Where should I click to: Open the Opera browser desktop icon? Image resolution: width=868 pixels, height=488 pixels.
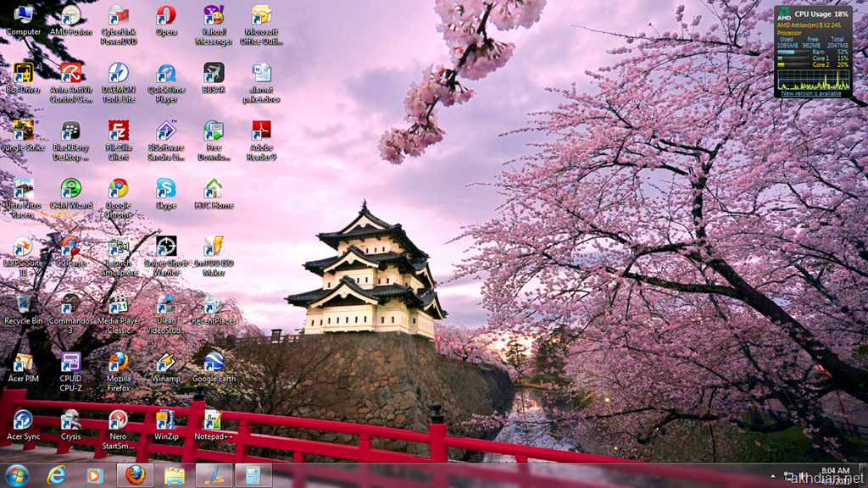tap(166, 16)
